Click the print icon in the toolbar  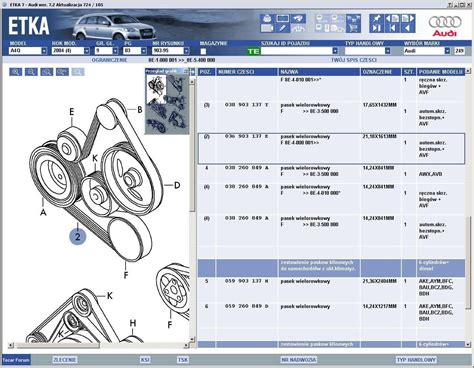point(267,18)
